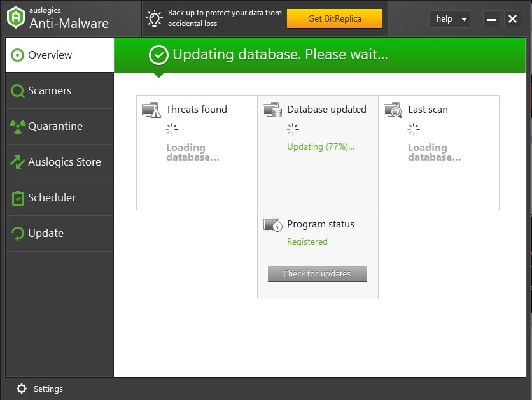Click the Threats found monitor icon
This screenshot has width=532, height=400.
(x=151, y=110)
